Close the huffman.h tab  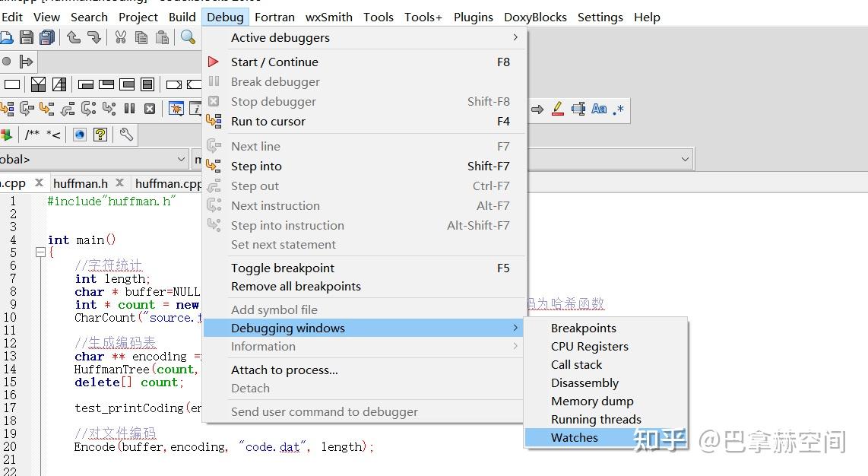[x=119, y=182]
